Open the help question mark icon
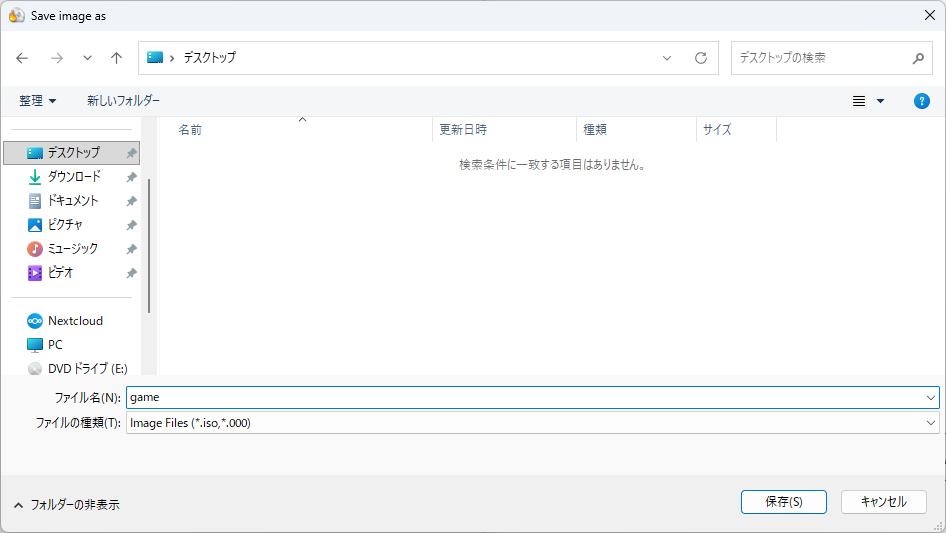The image size is (946, 533). coord(921,101)
